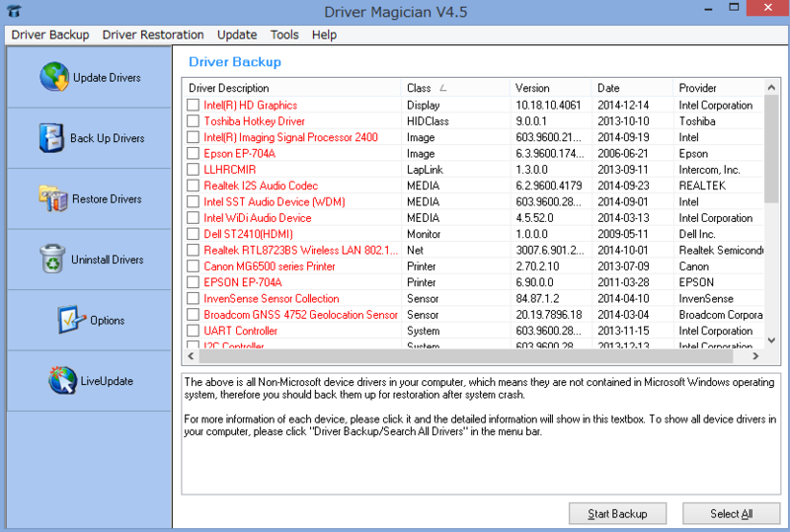Viewport: 790px width, 532px height.
Task: Click the Back Up Drivers cabinet icon
Action: 51,137
